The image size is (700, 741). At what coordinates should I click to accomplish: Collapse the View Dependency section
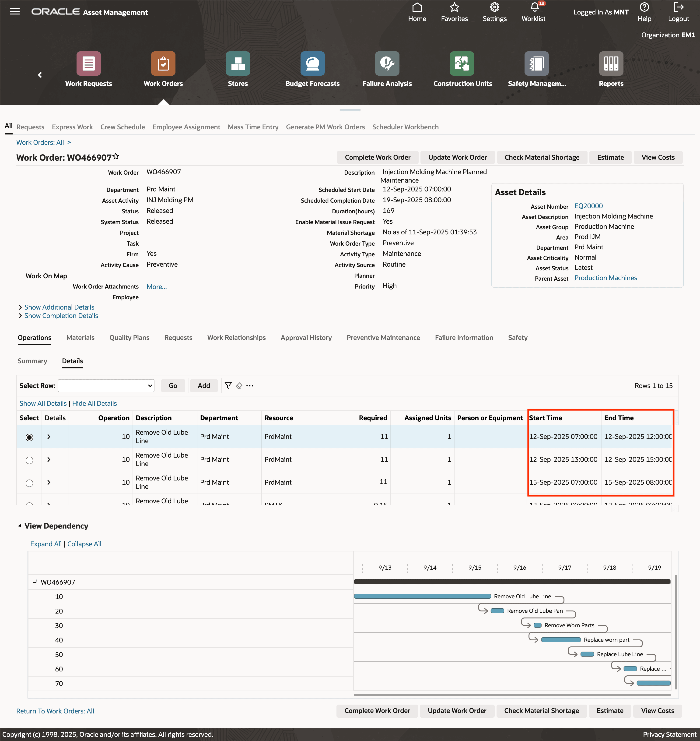point(19,526)
